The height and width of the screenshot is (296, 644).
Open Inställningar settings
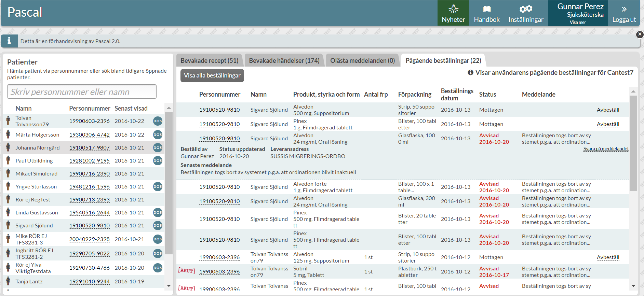(526, 13)
